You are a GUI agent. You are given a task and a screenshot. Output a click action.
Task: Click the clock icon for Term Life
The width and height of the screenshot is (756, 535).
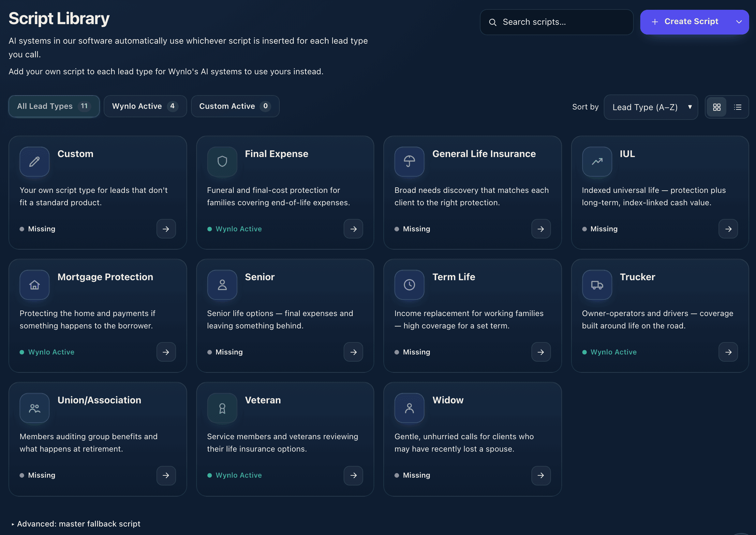click(x=409, y=285)
